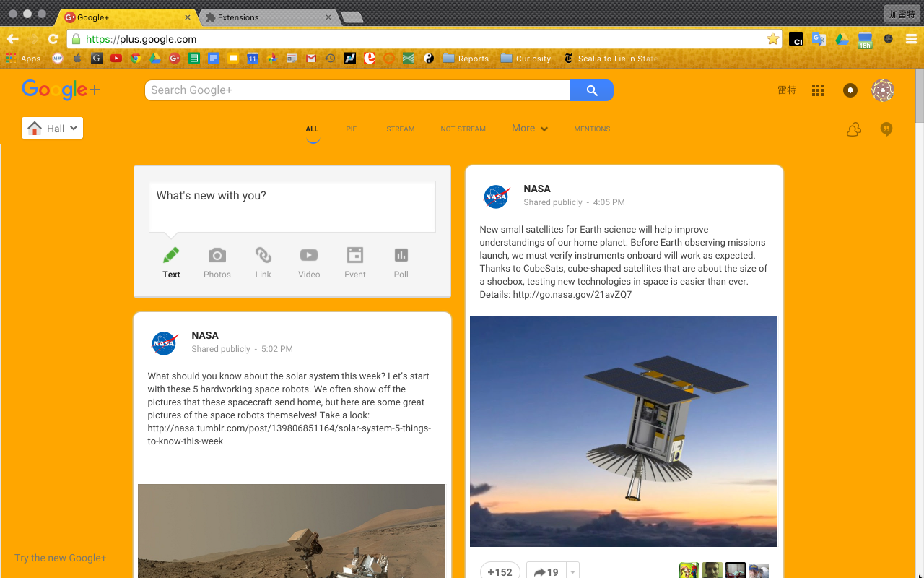
Task: Open the Google Sheets bookmark icon
Action: click(194, 59)
